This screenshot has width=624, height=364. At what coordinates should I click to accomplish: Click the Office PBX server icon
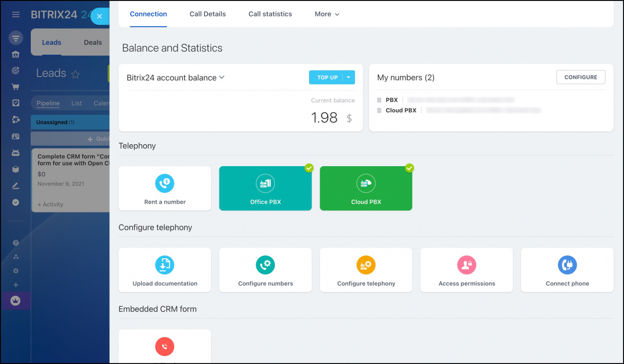click(265, 184)
